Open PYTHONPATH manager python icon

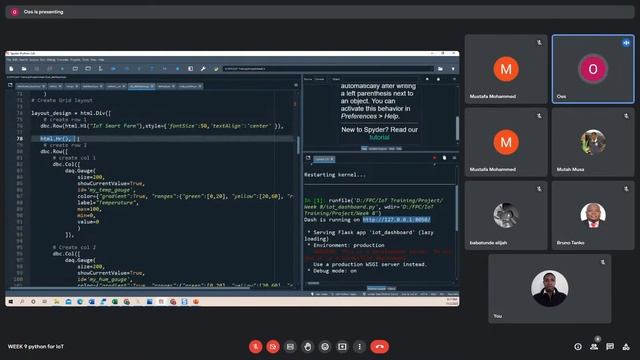216,69
